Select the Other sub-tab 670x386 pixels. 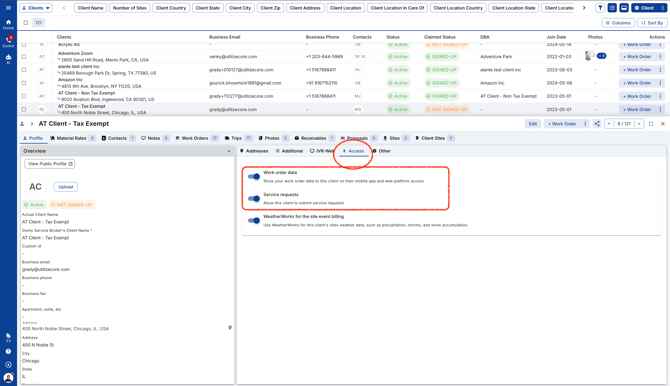click(381, 151)
